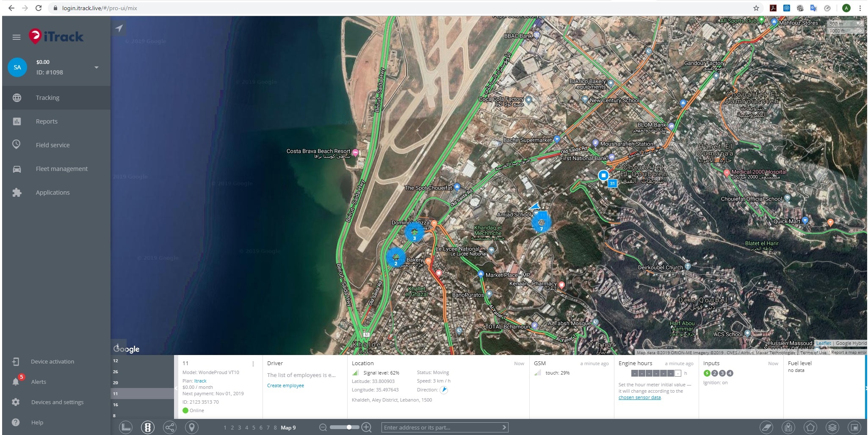Open the hamburger menu beside iTrack logo
Screen dimensions: 868x435
pos(17,37)
